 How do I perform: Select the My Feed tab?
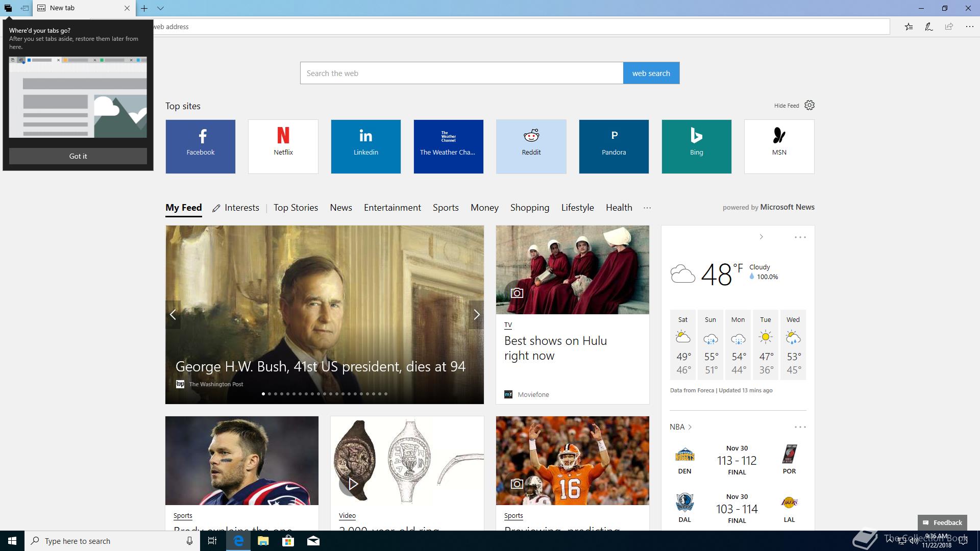(x=184, y=208)
